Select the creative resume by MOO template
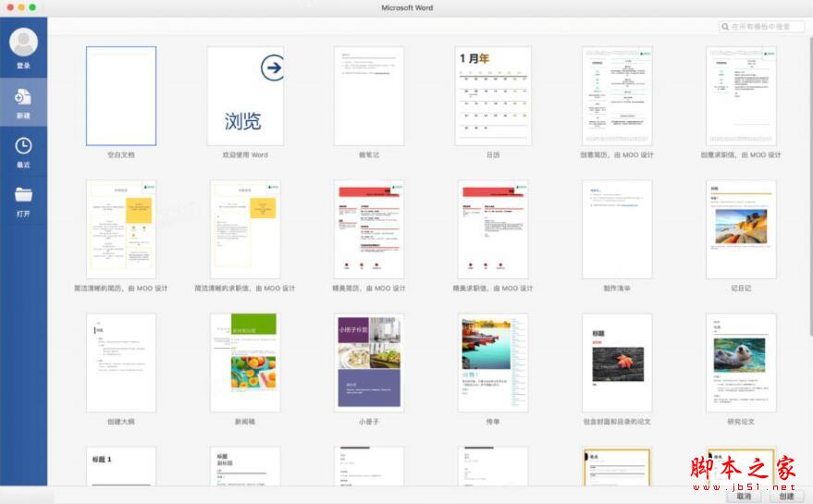 (617, 96)
